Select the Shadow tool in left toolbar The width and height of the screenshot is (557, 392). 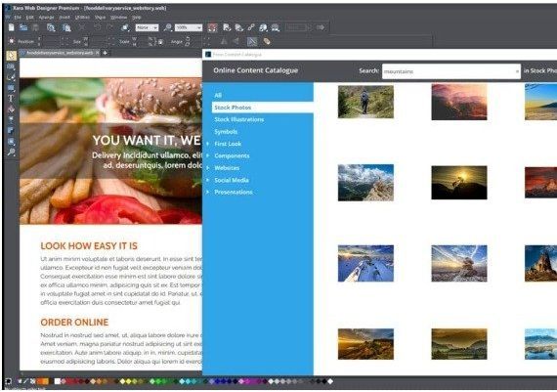click(x=11, y=130)
